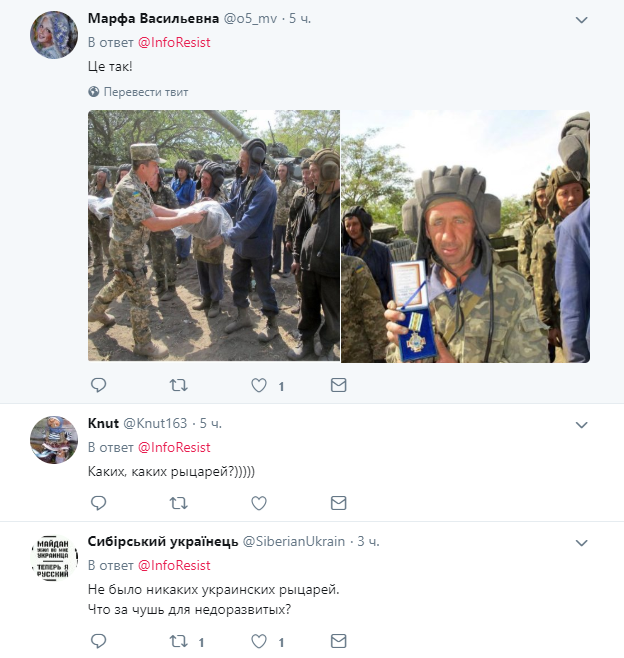This screenshot has height=658, width=624.
Task: Like Knut's tweet
Action: (259, 503)
